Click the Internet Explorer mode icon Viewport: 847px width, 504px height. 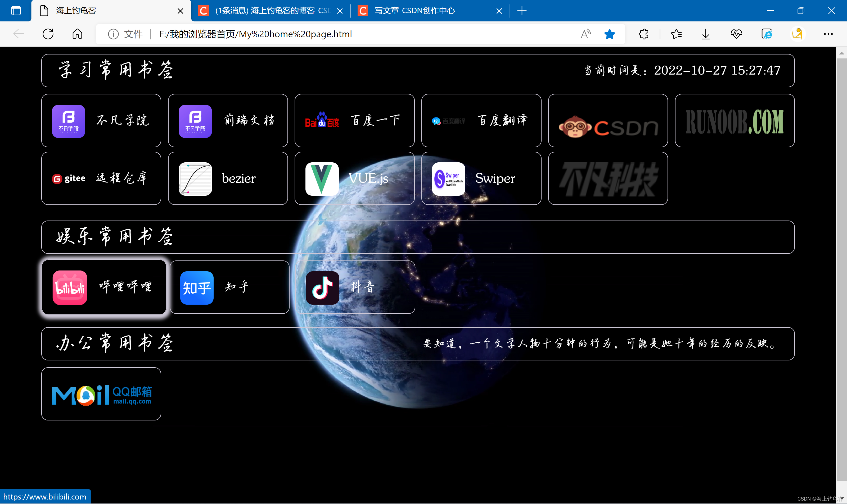(767, 34)
